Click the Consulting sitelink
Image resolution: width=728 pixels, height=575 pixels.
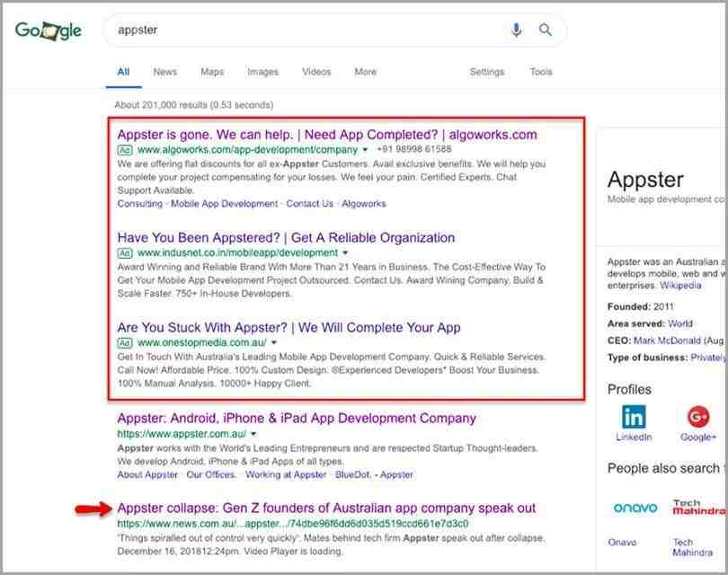(x=139, y=204)
